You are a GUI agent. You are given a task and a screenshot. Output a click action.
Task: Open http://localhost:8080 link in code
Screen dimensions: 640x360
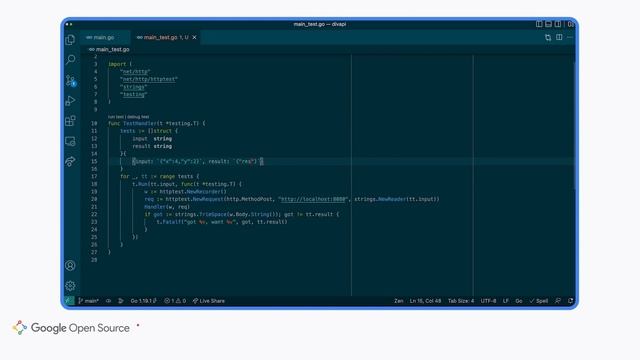click(x=313, y=199)
